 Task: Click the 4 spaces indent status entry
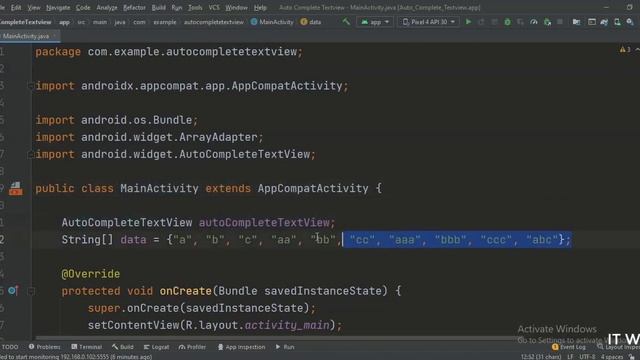(x=611, y=357)
